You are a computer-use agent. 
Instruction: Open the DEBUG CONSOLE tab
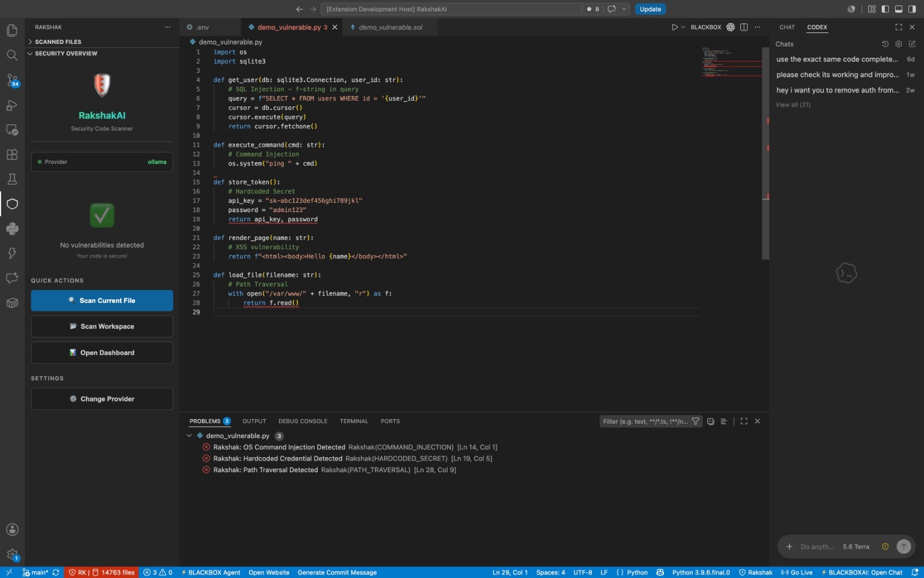pyautogui.click(x=303, y=421)
